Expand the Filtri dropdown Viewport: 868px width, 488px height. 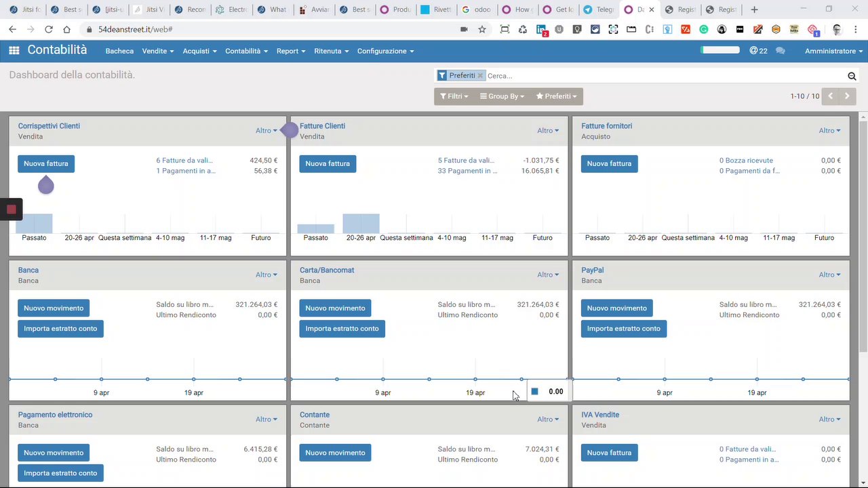pyautogui.click(x=454, y=96)
